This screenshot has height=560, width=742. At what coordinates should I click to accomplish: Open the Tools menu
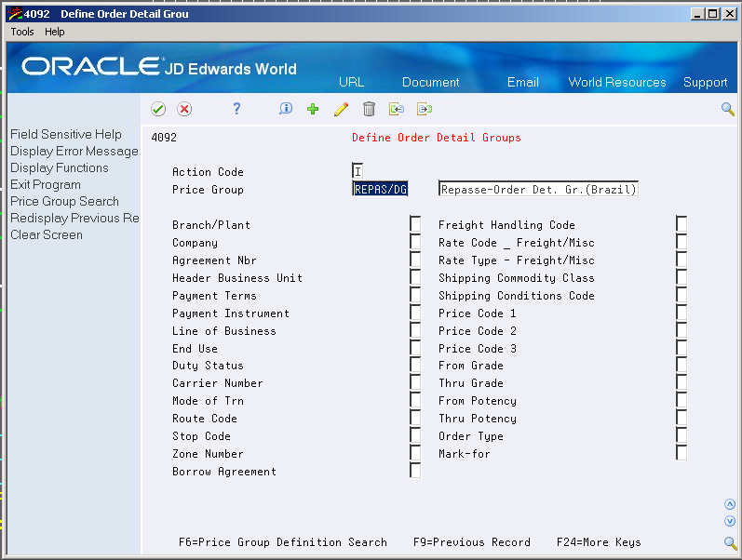(x=22, y=32)
